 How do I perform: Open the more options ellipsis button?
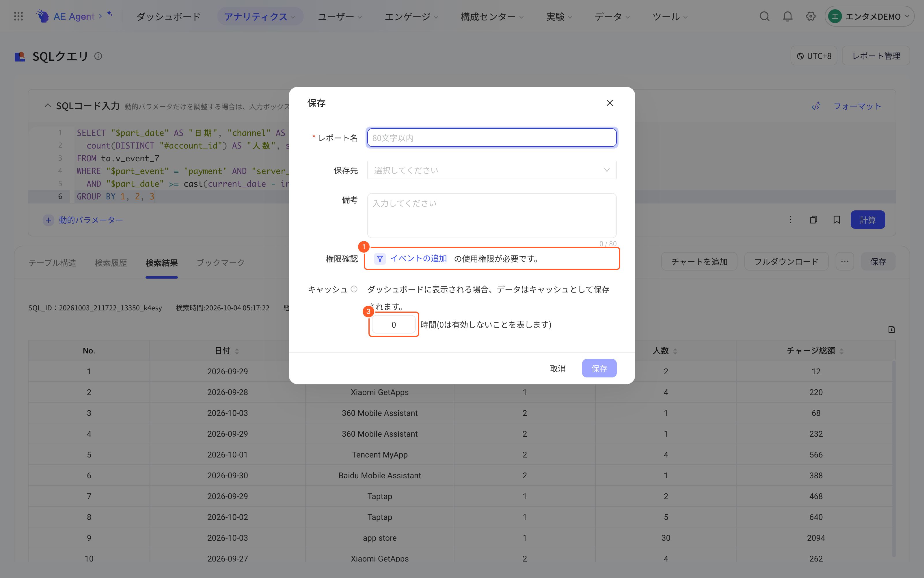pyautogui.click(x=845, y=262)
